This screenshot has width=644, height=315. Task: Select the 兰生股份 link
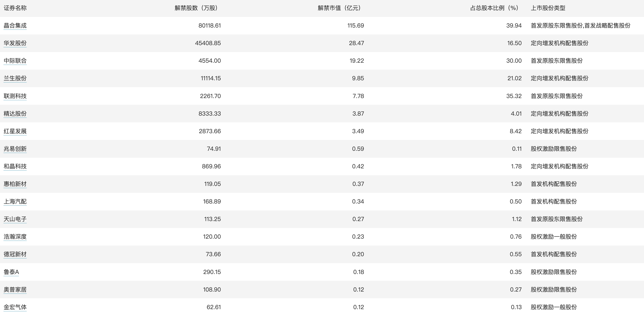pos(15,78)
